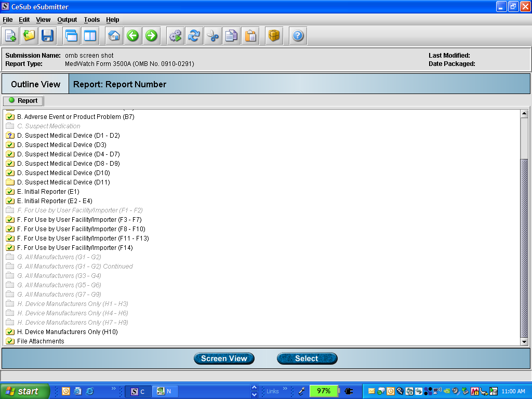Screen dimensions: 532x399
Task: Click the question-mark folder icon beside D1 - D2
Action: (10, 136)
